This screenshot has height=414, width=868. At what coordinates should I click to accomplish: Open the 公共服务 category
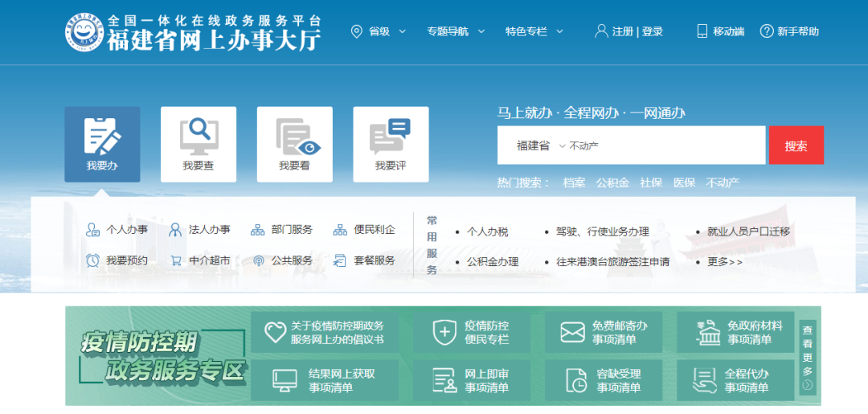[x=292, y=260]
